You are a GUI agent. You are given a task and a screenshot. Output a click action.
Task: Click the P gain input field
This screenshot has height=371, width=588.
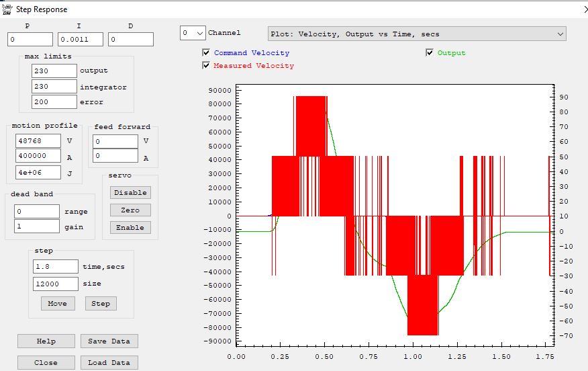point(30,40)
